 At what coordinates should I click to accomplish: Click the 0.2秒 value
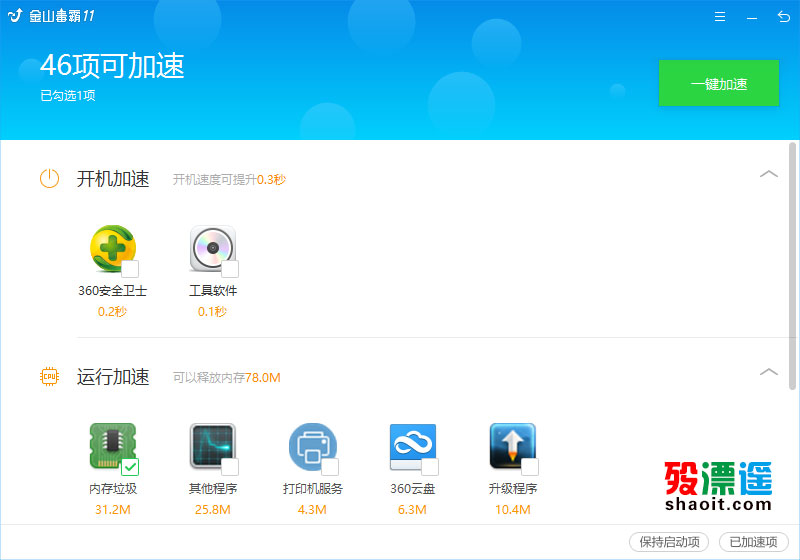(x=112, y=312)
